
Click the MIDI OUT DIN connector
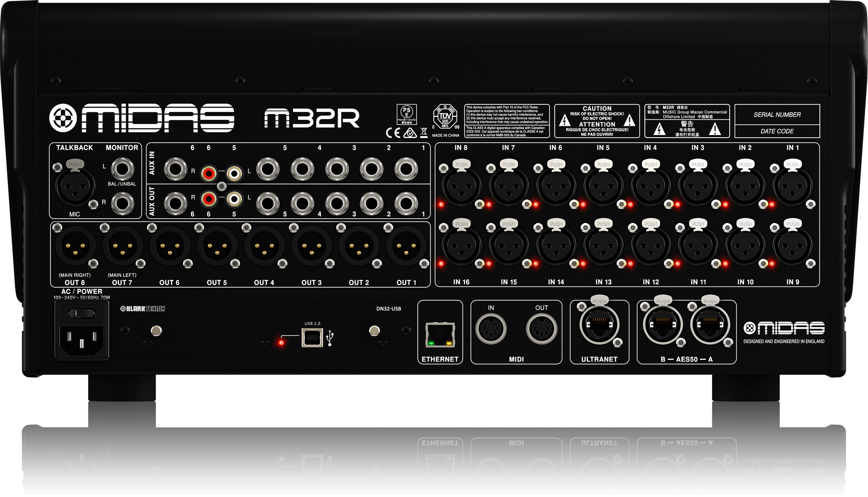tap(541, 329)
